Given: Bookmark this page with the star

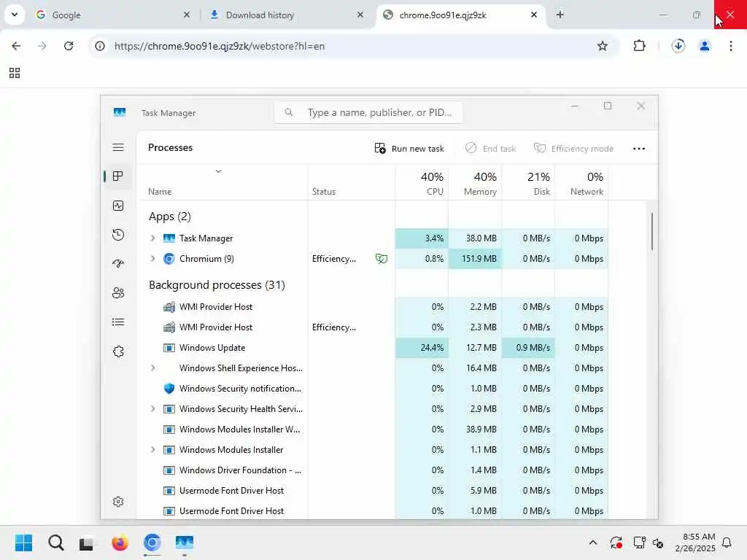Looking at the screenshot, I should point(602,46).
